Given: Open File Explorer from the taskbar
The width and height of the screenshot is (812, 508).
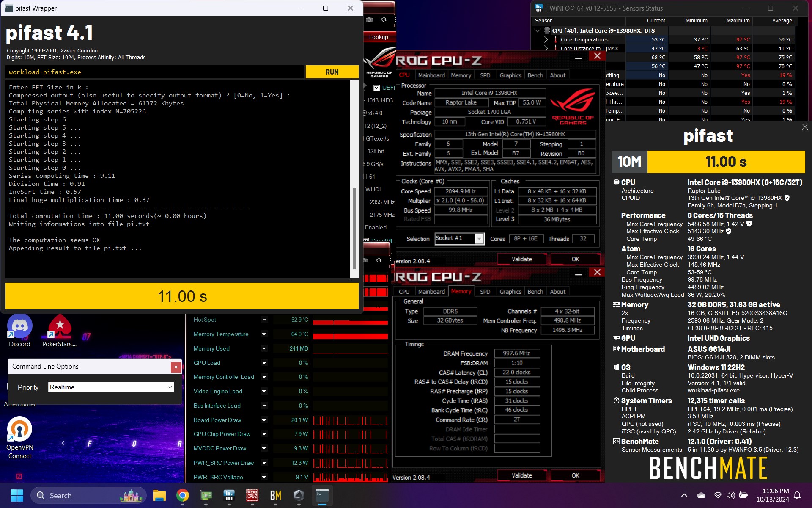Looking at the screenshot, I should 159,495.
